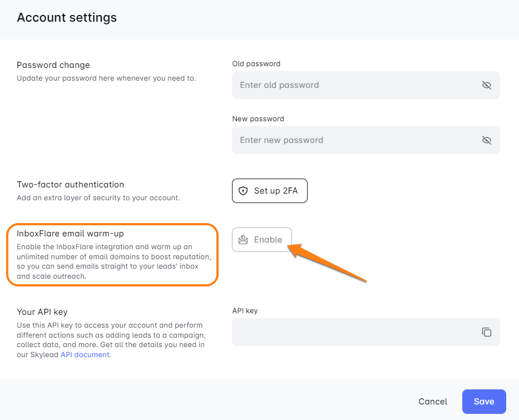The width and height of the screenshot is (519, 420).
Task: Focus the Old password input field
Action: tap(356, 85)
